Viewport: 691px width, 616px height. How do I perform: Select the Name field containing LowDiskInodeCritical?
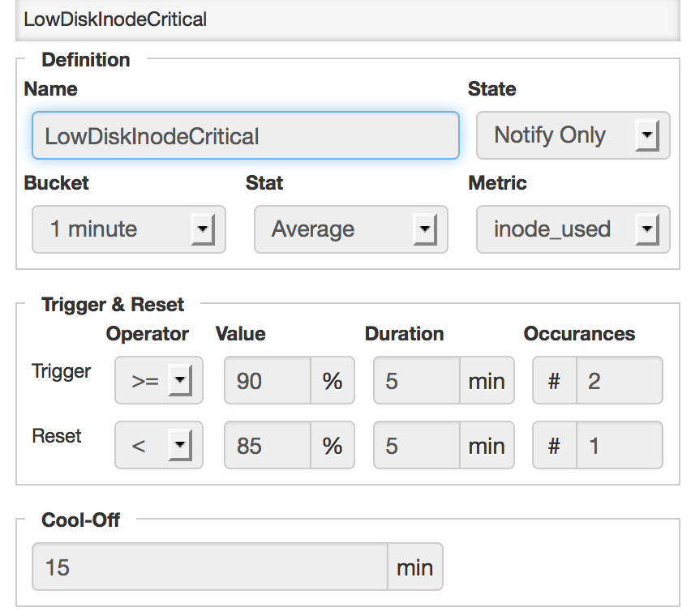(245, 135)
